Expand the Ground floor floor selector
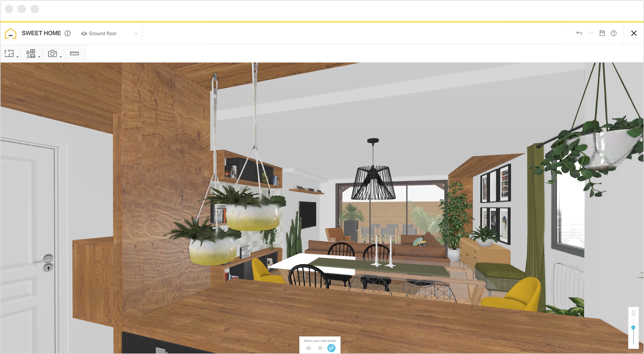This screenshot has height=354, width=644. [136, 33]
